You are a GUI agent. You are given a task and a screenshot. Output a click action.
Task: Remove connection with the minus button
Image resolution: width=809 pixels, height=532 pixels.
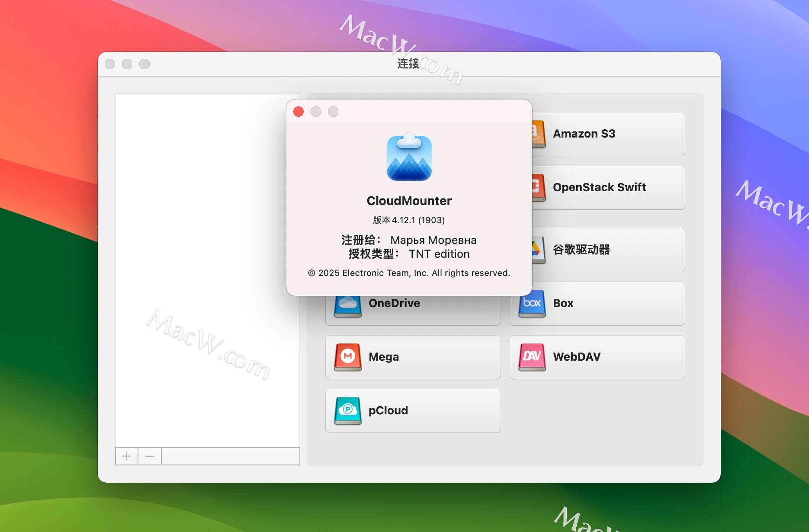[x=150, y=456]
